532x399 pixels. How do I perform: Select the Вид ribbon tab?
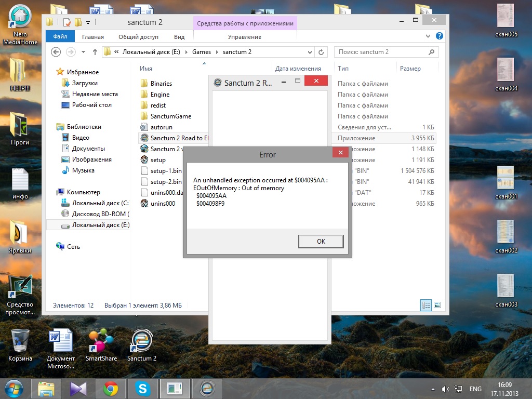click(x=179, y=37)
